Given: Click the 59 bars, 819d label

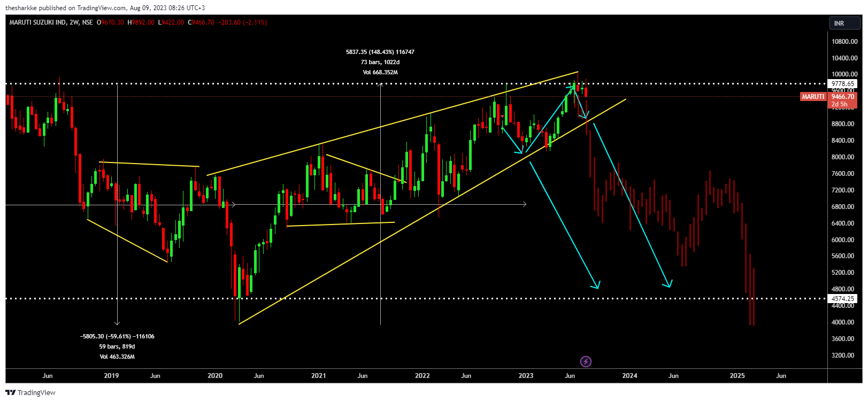Looking at the screenshot, I should [x=117, y=346].
